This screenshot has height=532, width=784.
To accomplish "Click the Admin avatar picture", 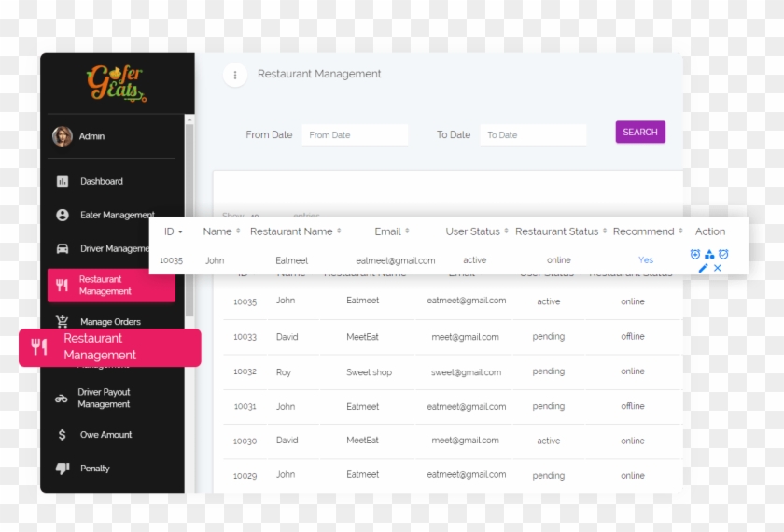I will pos(63,136).
